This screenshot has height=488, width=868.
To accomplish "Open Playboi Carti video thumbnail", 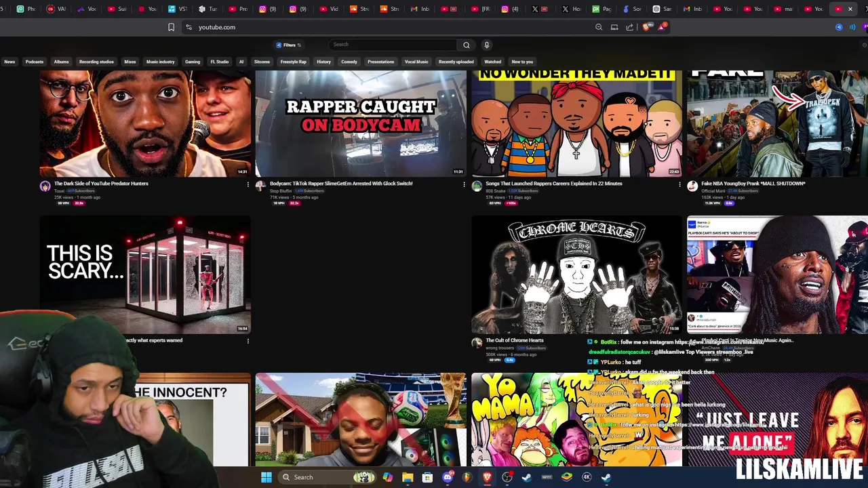I will click(x=777, y=274).
